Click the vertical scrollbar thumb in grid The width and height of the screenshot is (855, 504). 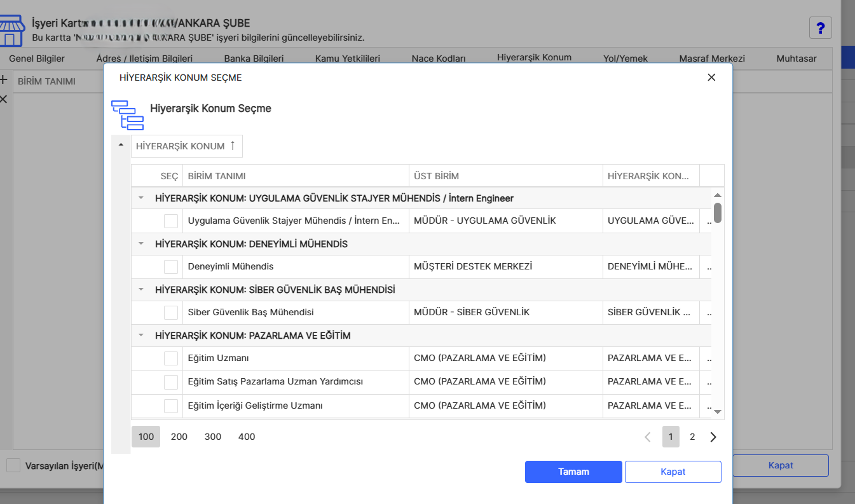point(718,213)
